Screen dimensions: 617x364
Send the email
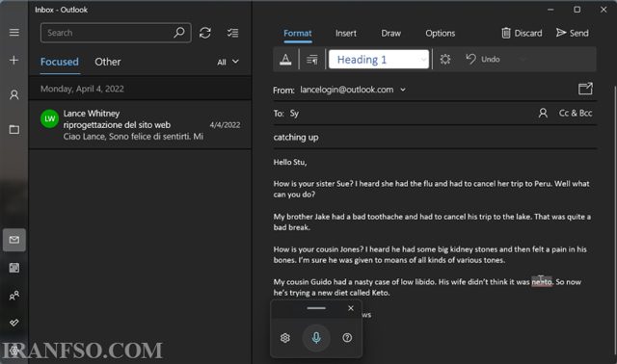[573, 33]
